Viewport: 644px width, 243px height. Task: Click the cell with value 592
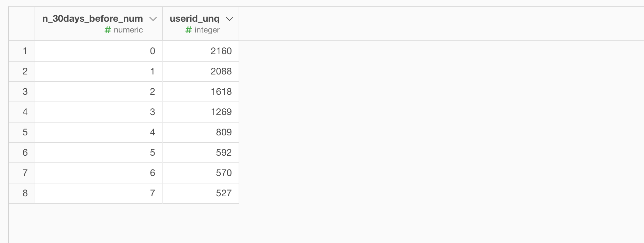point(201,153)
